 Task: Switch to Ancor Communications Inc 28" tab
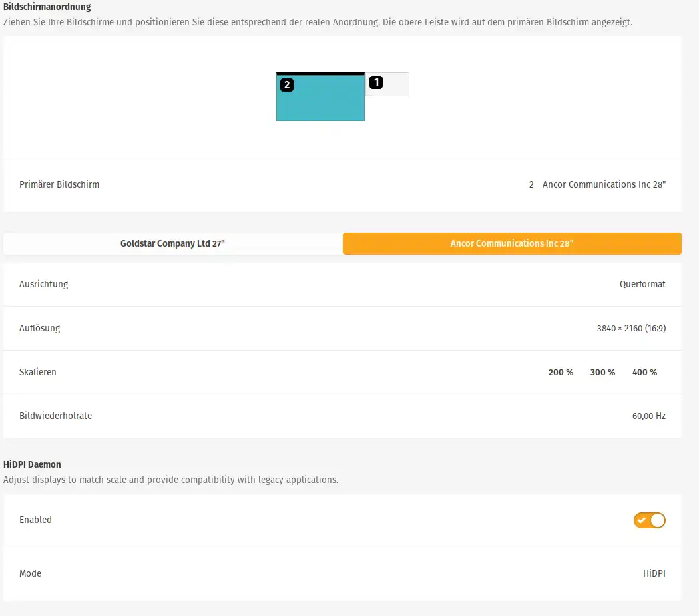click(512, 243)
